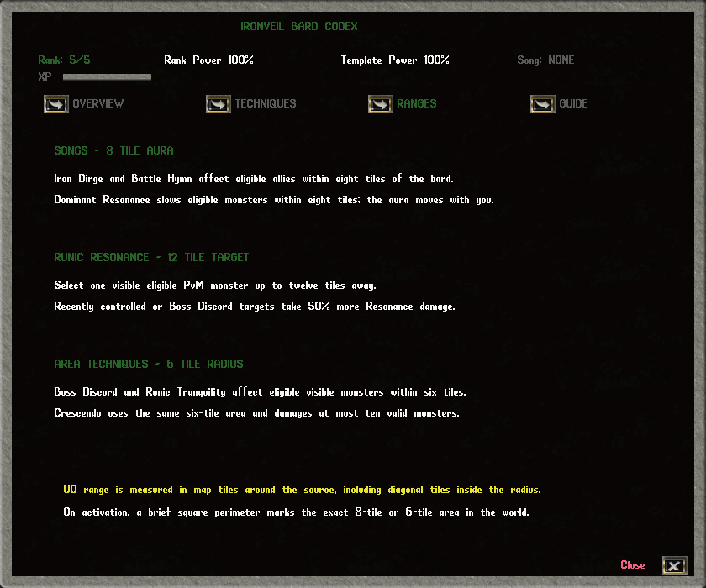The image size is (706, 588).
Task: Open the GUIDE tab label
Action: [573, 104]
